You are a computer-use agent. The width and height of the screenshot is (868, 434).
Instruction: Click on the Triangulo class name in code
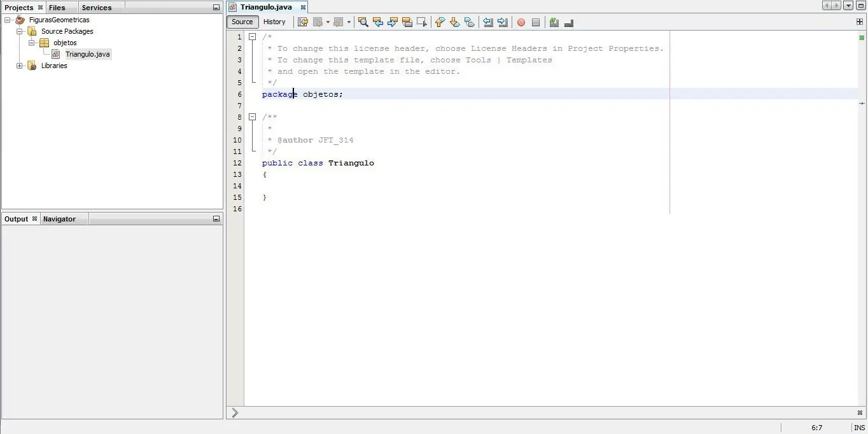click(351, 163)
